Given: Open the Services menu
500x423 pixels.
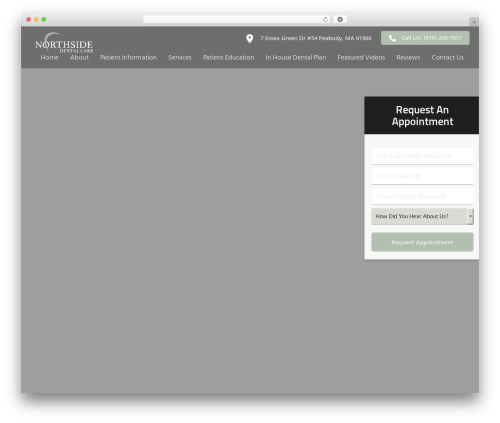Looking at the screenshot, I should [180, 58].
